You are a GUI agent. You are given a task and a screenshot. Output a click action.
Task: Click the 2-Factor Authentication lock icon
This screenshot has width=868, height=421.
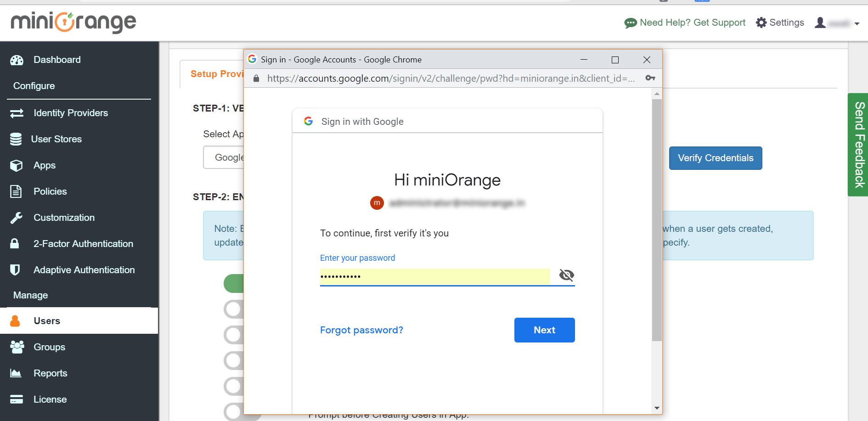(x=15, y=244)
